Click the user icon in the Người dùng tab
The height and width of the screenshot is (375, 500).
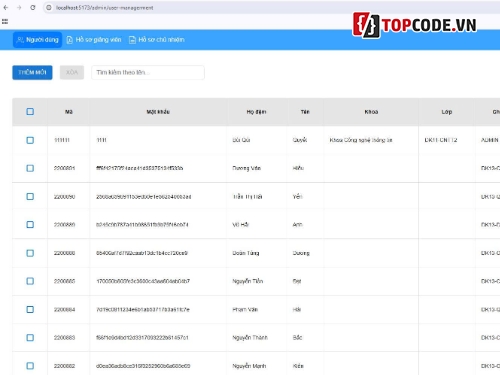coord(20,40)
